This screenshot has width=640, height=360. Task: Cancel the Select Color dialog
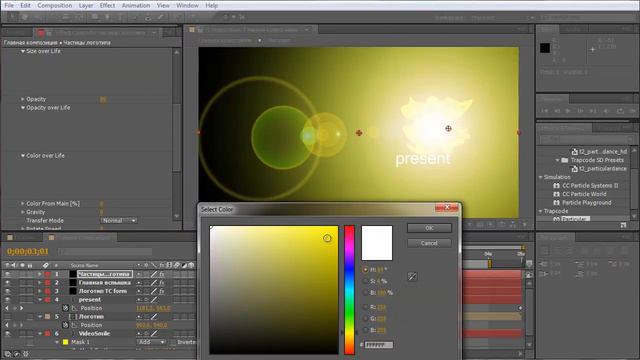pos(429,243)
